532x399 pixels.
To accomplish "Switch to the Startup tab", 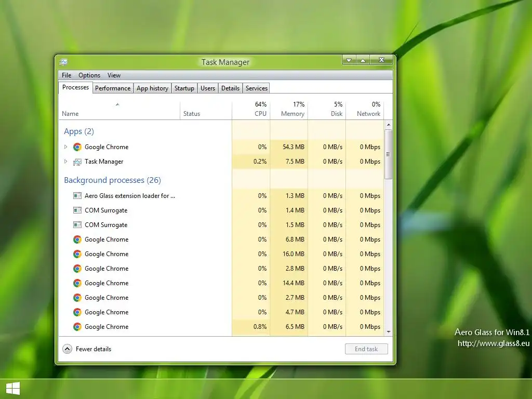I will 184,88.
